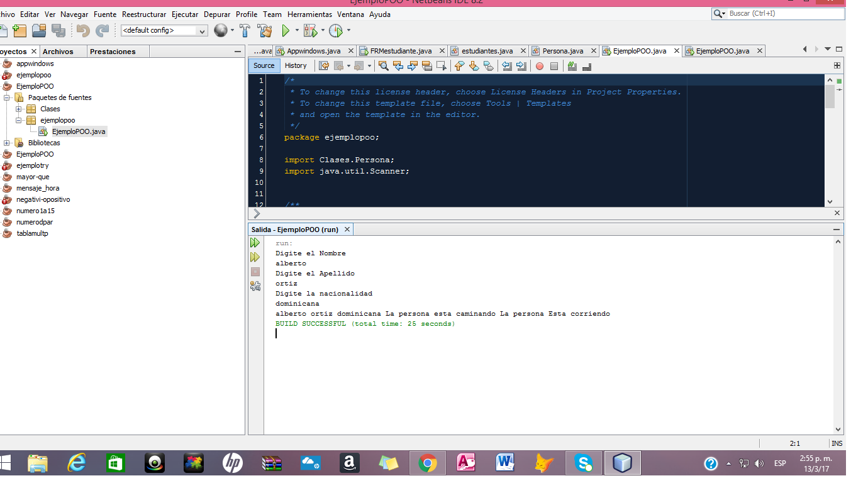
Task: Start macro recording with red circle icon
Action: [539, 66]
